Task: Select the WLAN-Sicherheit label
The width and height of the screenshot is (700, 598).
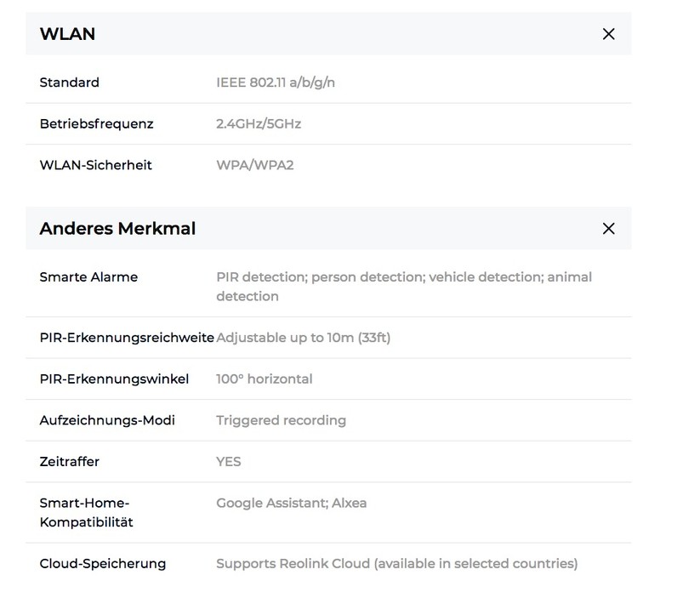Action: pyautogui.click(x=95, y=165)
